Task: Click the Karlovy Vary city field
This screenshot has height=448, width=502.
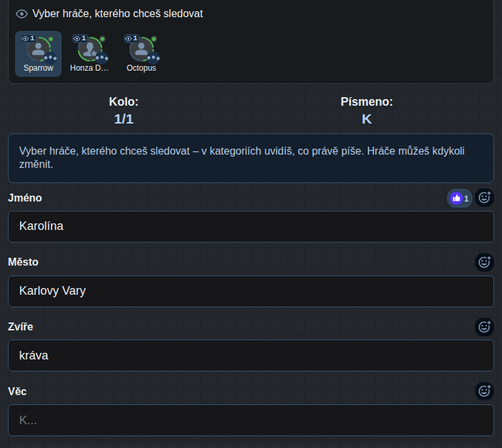Action: (x=251, y=291)
